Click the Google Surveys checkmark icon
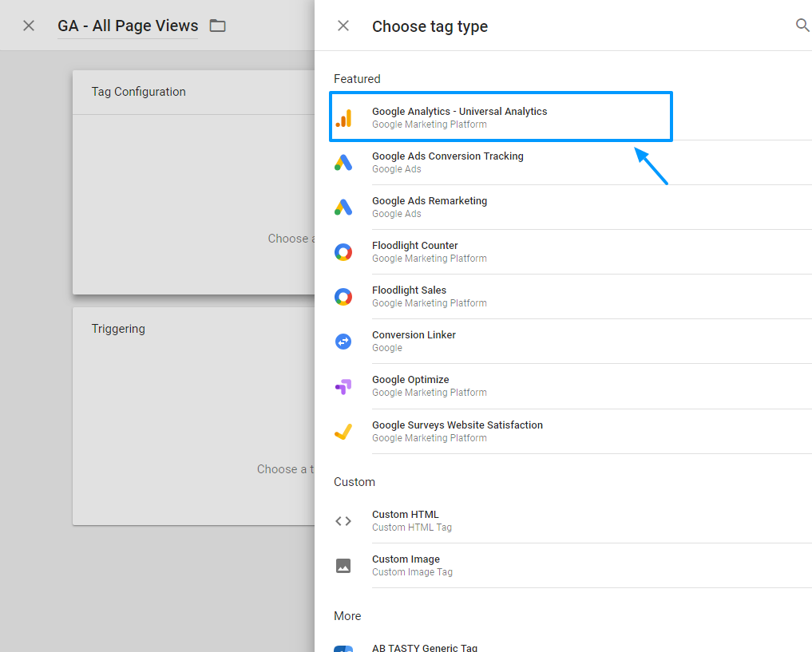This screenshot has height=652, width=812. [x=343, y=432]
